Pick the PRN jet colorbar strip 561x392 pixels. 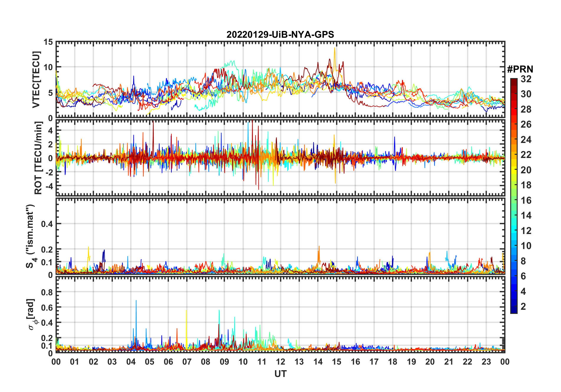point(514,196)
